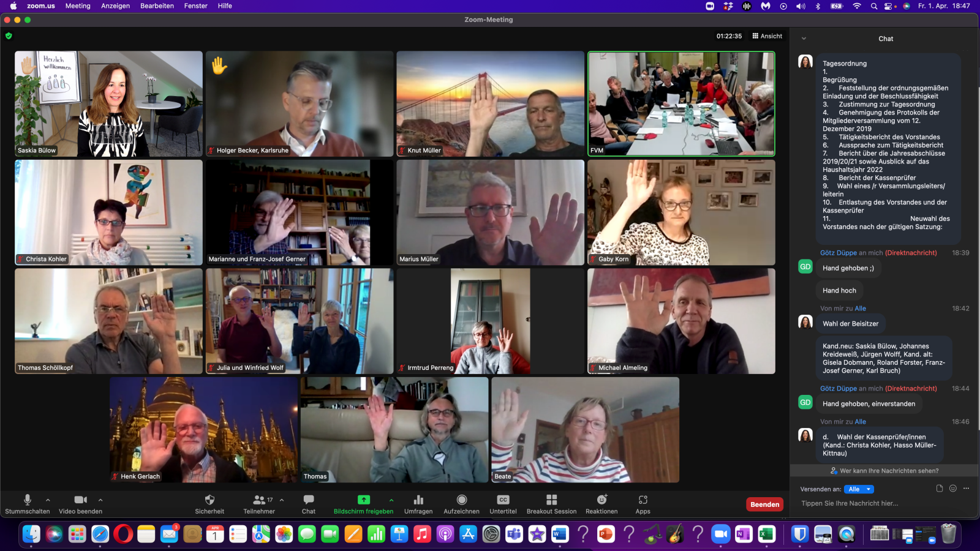
Task: Open Reaktionen emoji menu
Action: tap(601, 504)
